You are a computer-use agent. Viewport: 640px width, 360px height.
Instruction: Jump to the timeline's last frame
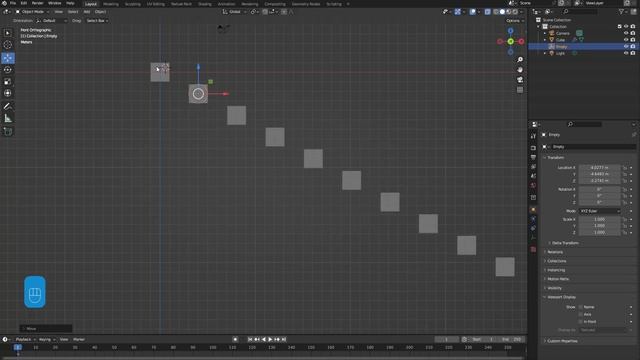(x=284, y=340)
